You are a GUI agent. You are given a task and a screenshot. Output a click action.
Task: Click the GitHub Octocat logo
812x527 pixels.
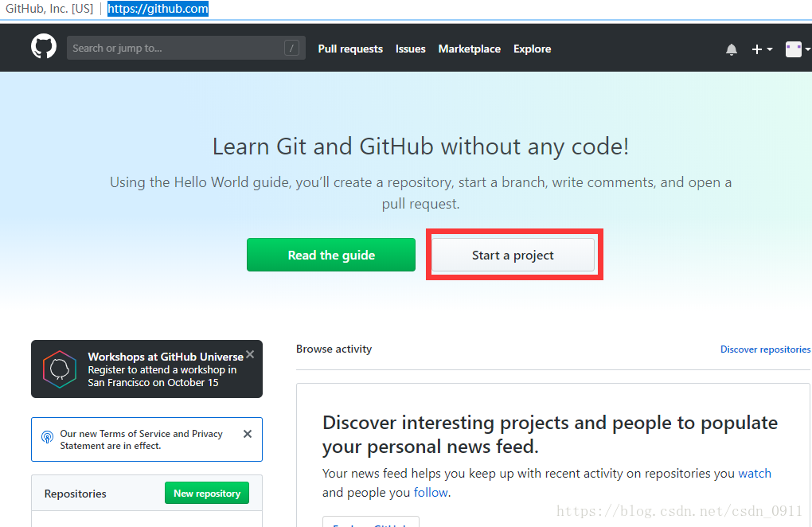tap(44, 47)
